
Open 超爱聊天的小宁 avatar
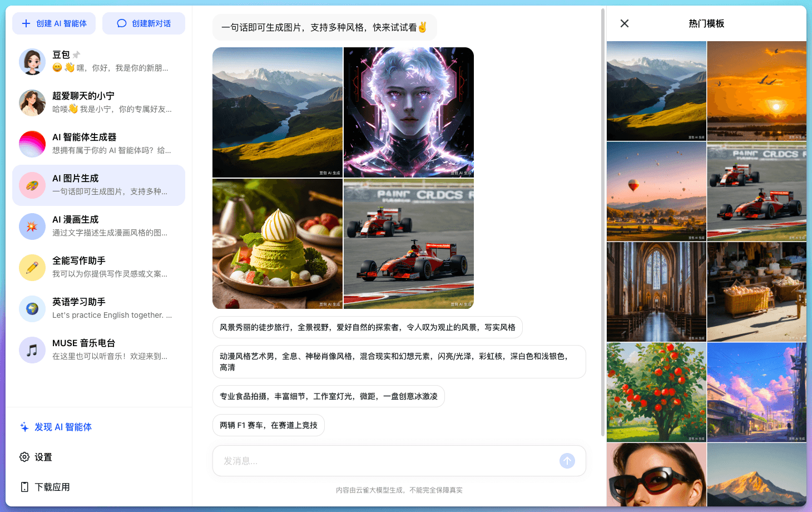point(32,102)
